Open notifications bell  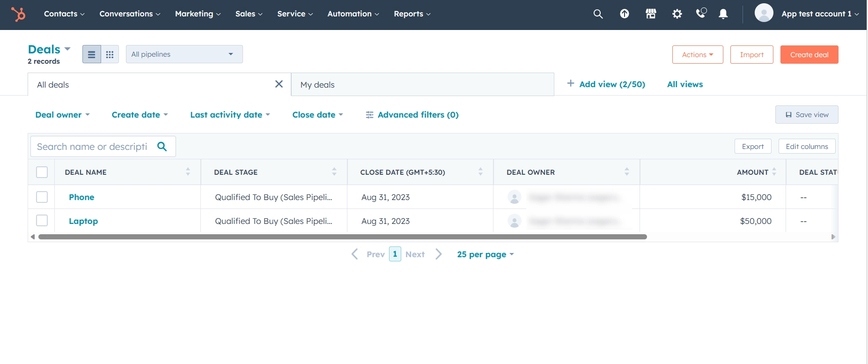point(723,14)
